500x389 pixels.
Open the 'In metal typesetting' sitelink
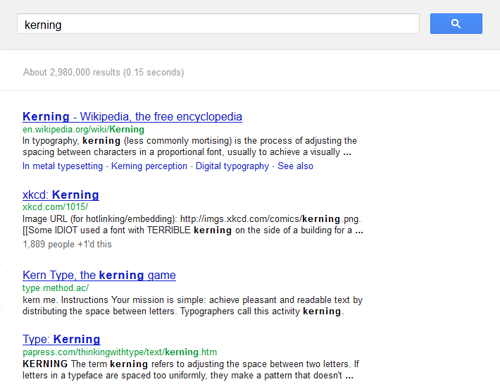coord(63,166)
